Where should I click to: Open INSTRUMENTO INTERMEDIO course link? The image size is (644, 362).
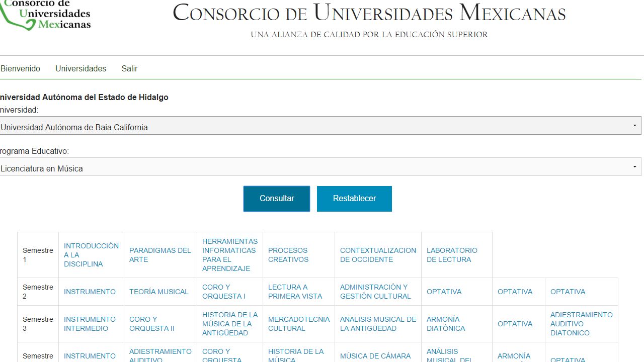tap(90, 324)
